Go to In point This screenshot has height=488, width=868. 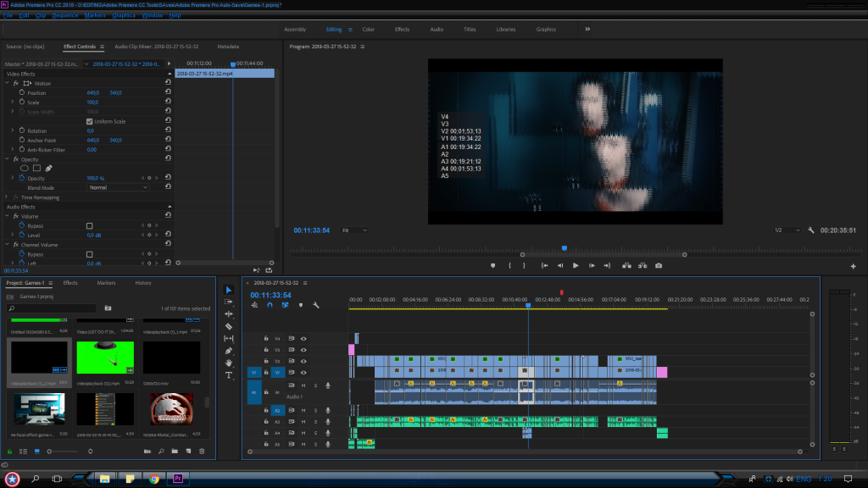click(545, 265)
